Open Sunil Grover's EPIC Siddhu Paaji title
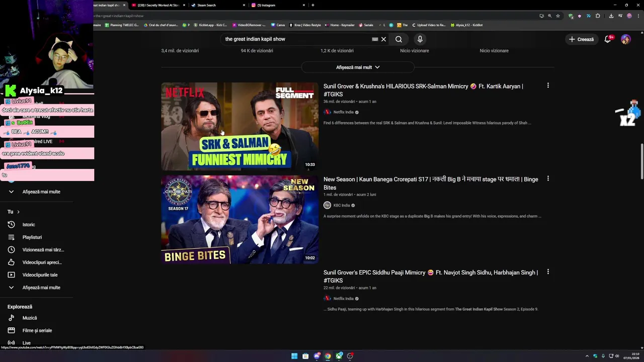 point(431,277)
